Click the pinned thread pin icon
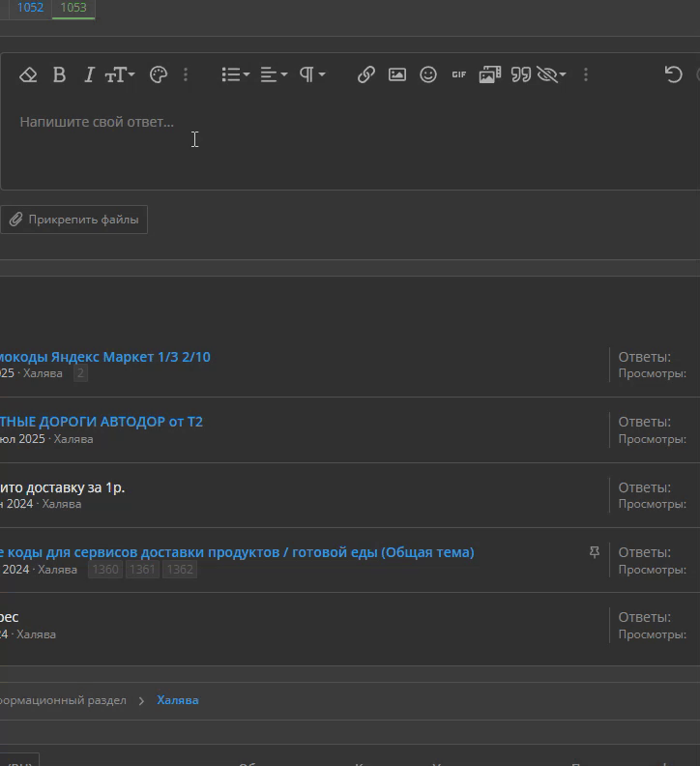 point(595,552)
